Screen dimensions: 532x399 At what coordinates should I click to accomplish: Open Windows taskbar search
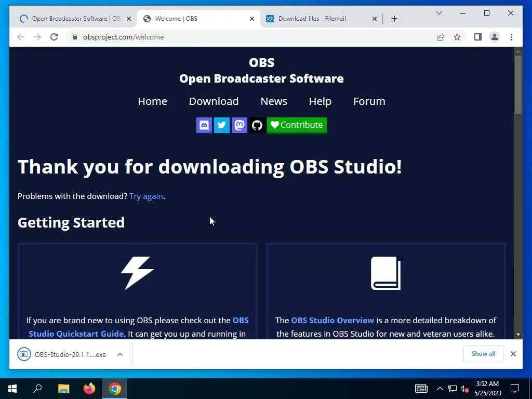click(37, 389)
